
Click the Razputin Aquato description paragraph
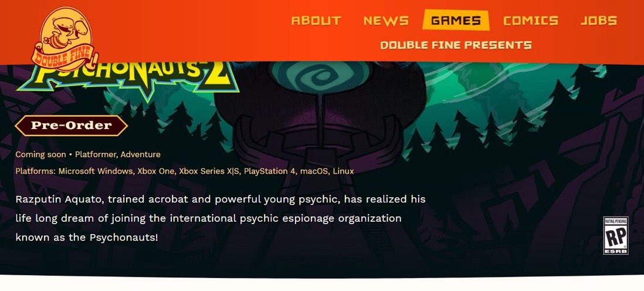point(221,218)
